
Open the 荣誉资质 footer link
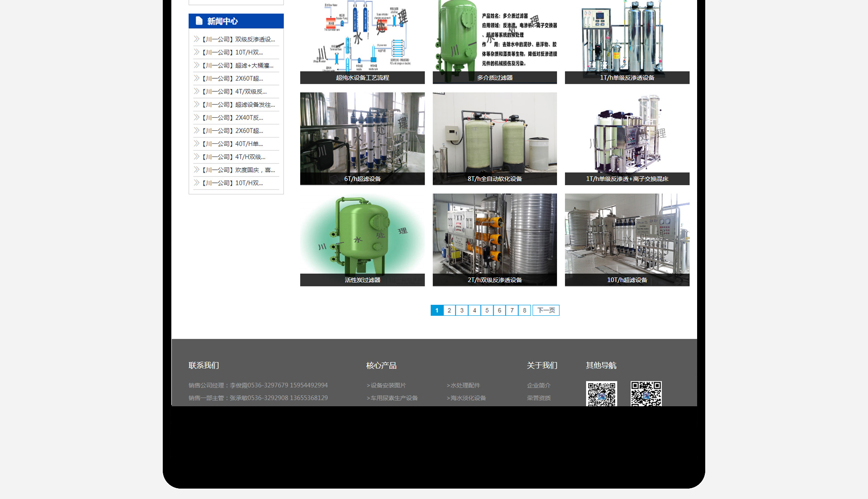[x=539, y=398]
